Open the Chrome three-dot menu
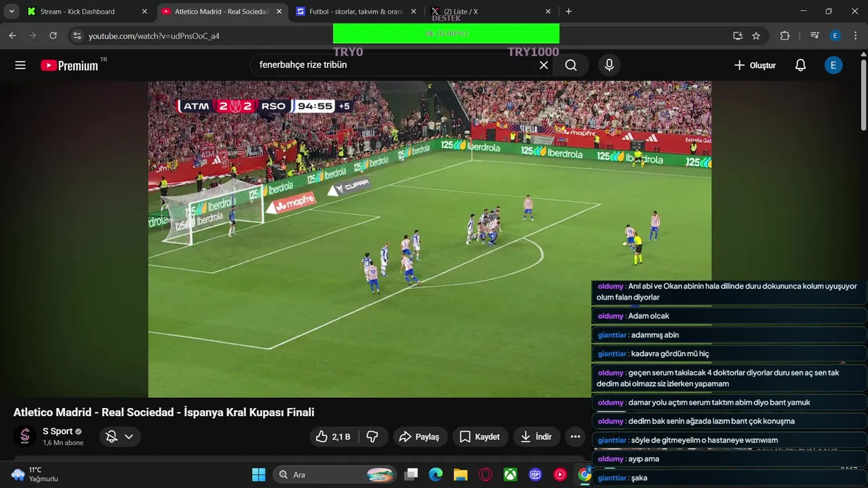 pyautogui.click(x=855, y=36)
